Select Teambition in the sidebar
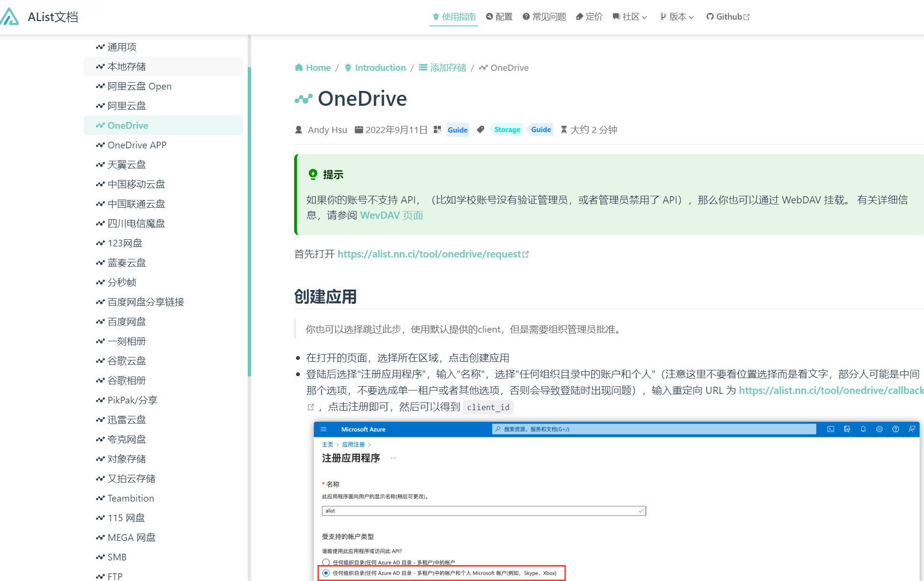The width and height of the screenshot is (924, 581). 163,498
